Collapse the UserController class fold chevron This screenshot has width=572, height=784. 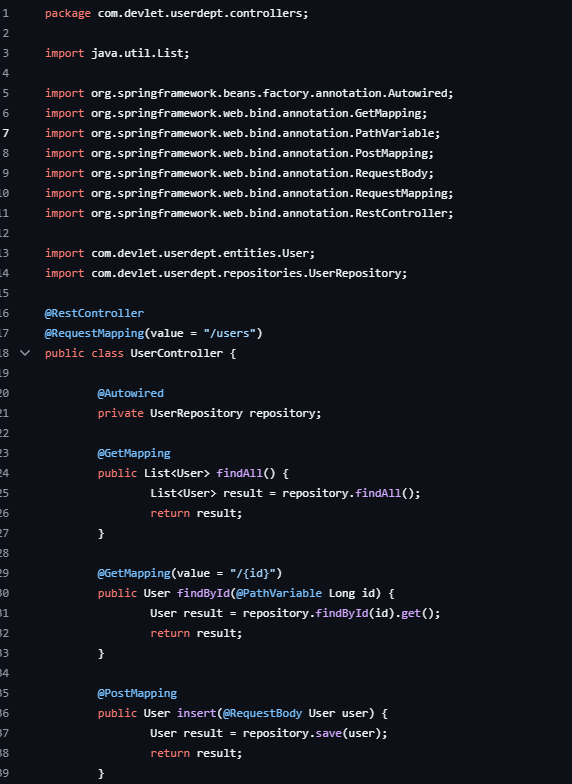pyautogui.click(x=25, y=353)
